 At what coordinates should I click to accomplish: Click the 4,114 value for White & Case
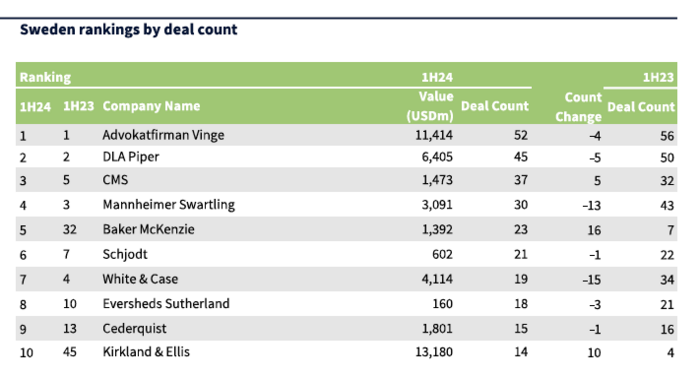(437, 279)
